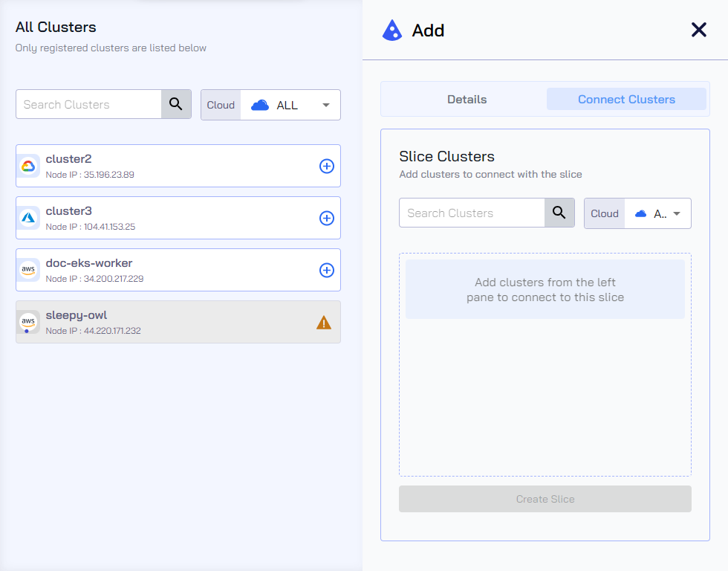Switch to the Details tab

point(467,100)
